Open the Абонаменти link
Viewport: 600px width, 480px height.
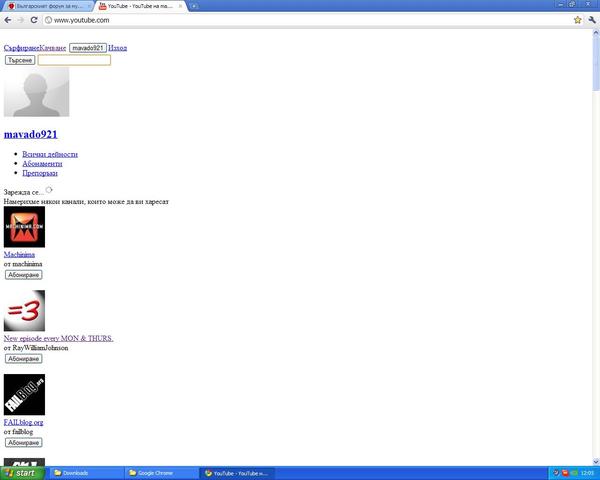(42, 164)
